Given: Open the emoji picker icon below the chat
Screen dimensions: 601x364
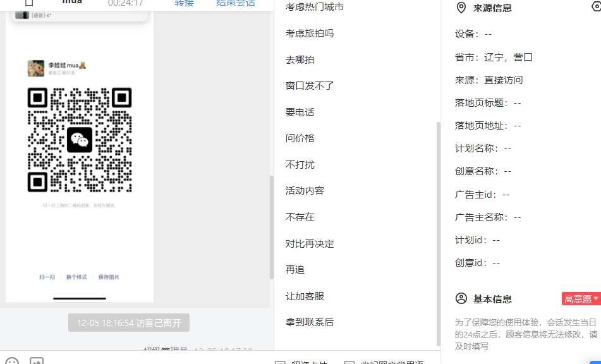Looking at the screenshot, I should (12, 361).
